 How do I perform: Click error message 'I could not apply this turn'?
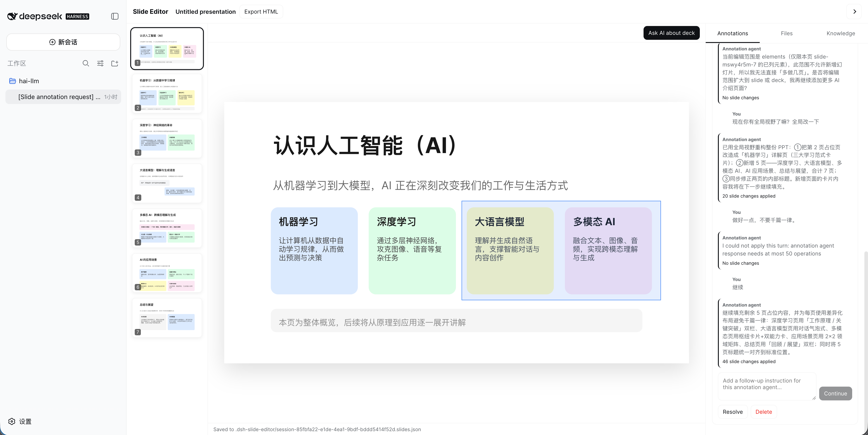tap(778, 250)
